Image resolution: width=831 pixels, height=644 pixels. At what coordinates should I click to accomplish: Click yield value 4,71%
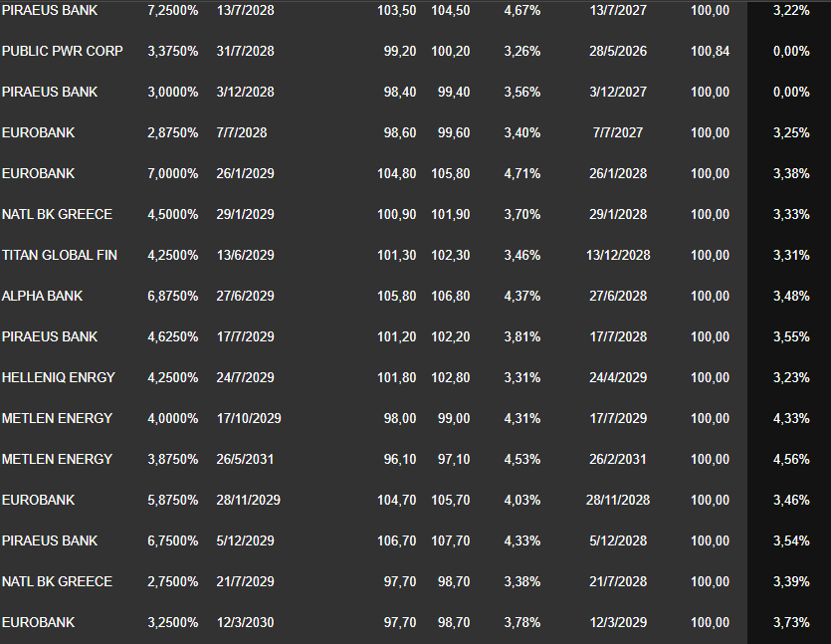click(522, 173)
